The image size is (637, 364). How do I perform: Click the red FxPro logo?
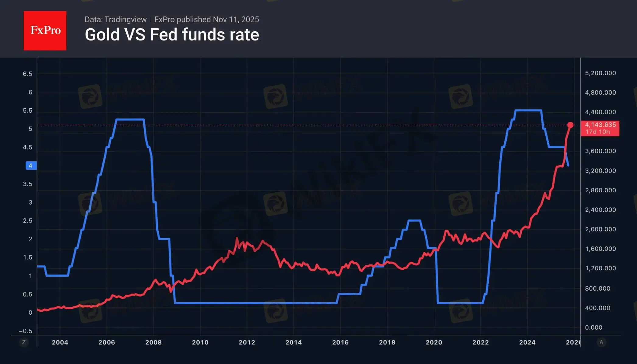[45, 31]
